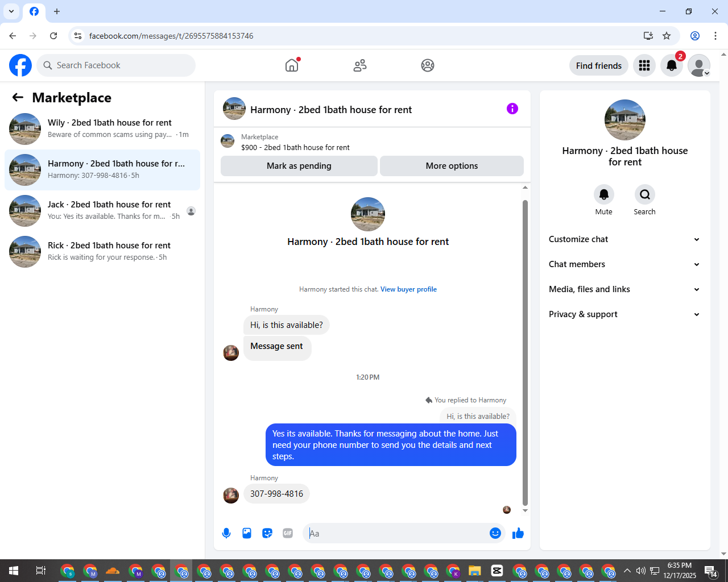This screenshot has height=582, width=728.
Task: Reload the page with refresh icon
Action: pos(53,36)
